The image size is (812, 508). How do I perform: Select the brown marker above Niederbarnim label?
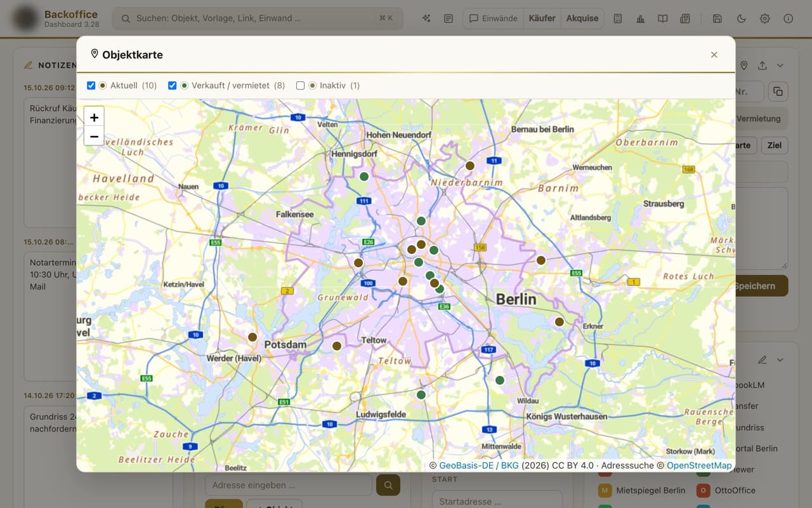point(470,166)
